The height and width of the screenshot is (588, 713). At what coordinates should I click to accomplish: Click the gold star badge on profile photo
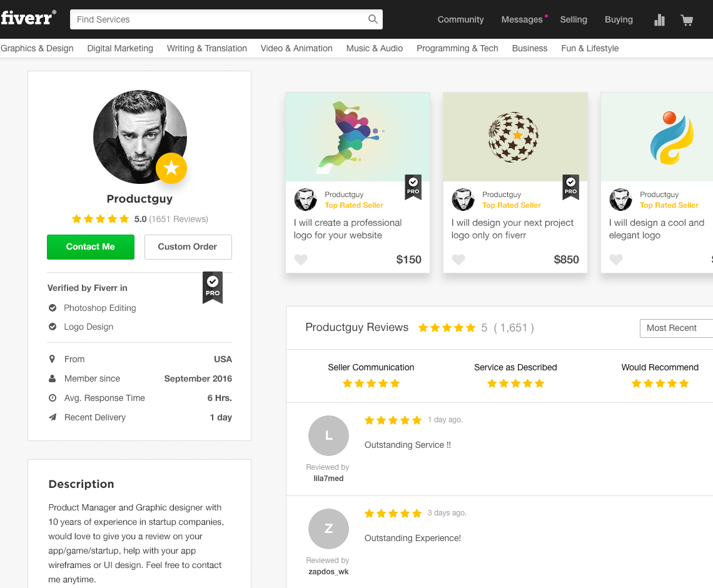171,168
